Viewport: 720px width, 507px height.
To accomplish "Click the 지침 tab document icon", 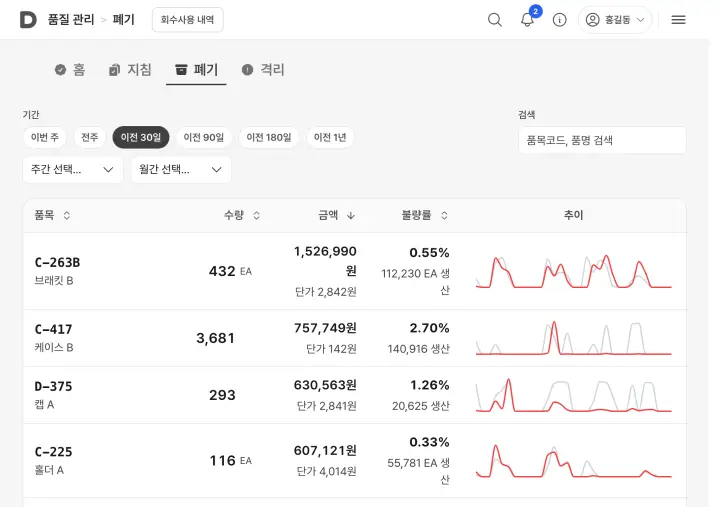I will tap(114, 70).
